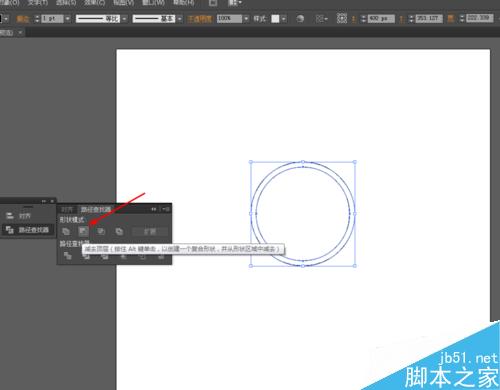Open the Object (对象) menu
The height and width of the screenshot is (390, 500).
click(x=9, y=3)
